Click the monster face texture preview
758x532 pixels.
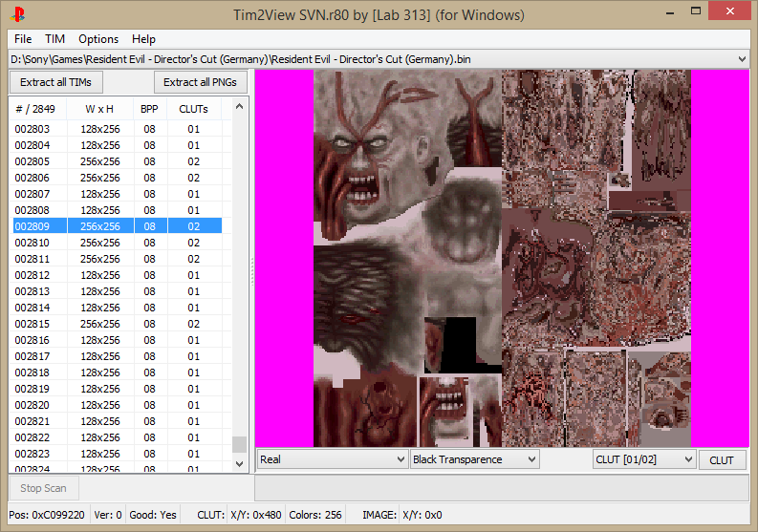click(x=363, y=153)
